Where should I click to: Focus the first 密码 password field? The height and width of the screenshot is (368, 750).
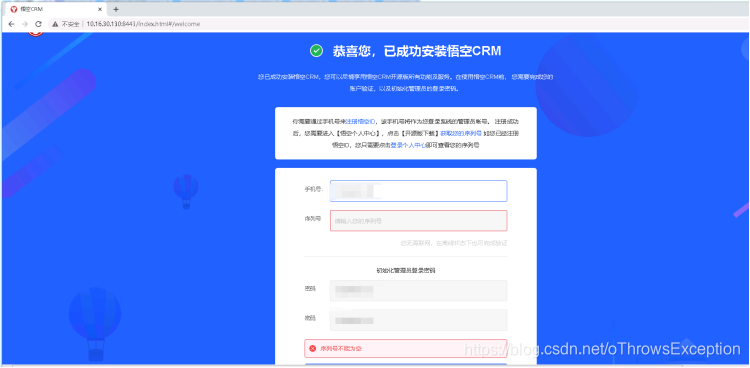click(x=419, y=290)
